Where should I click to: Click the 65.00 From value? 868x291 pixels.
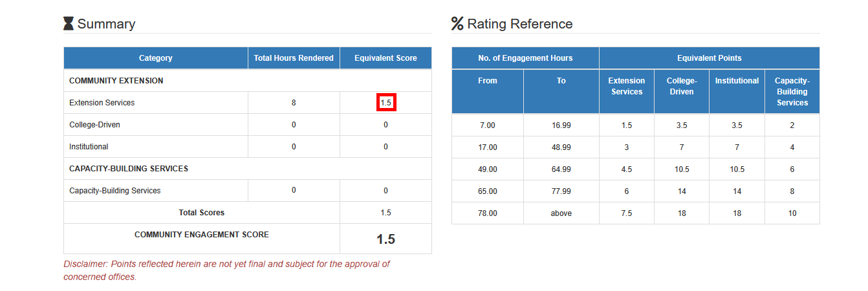[488, 191]
